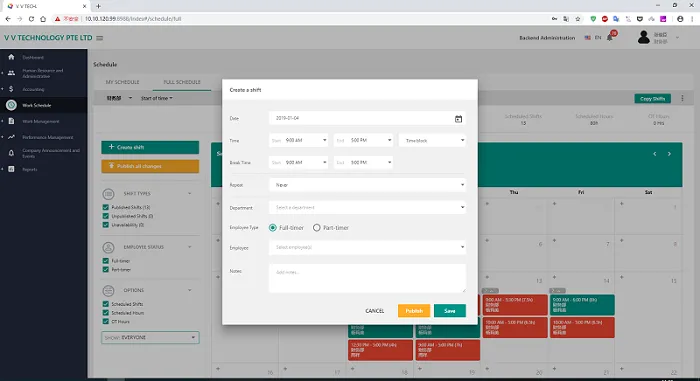Click the Accounting dollar icon
The height and width of the screenshot is (381, 700).
(11, 89)
